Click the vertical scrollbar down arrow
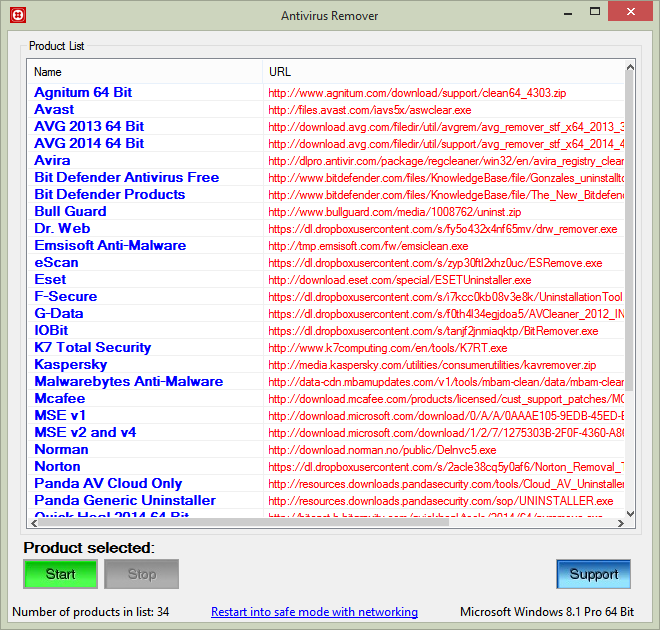660x630 pixels. (630, 513)
